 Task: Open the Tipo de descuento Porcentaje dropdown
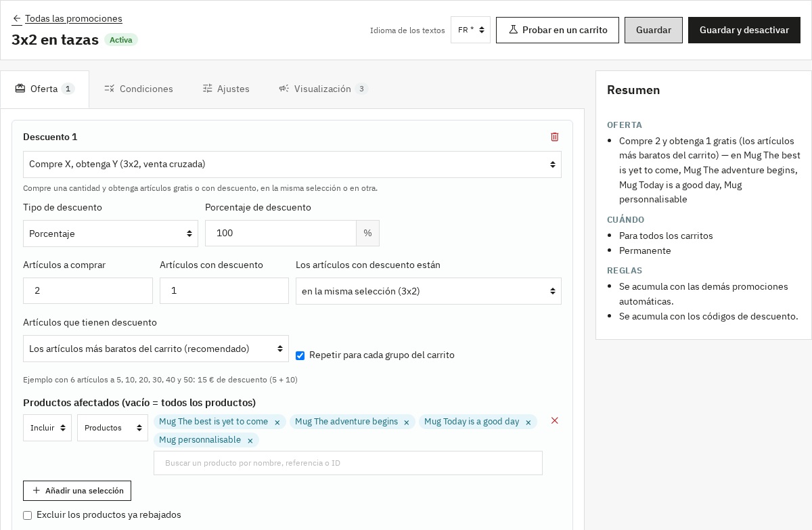click(x=110, y=234)
